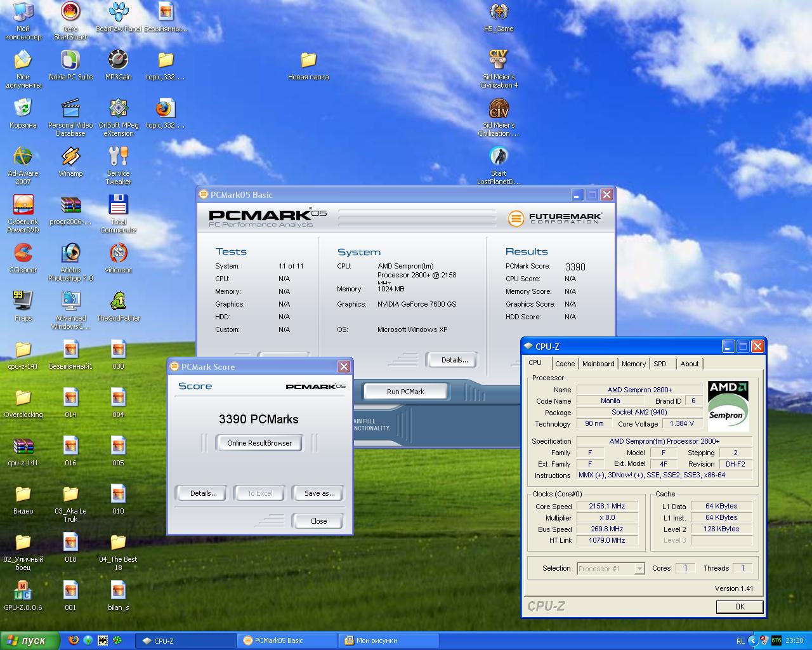Launch CCleaner desktop icon
This screenshot has height=650, width=812.
23,258
